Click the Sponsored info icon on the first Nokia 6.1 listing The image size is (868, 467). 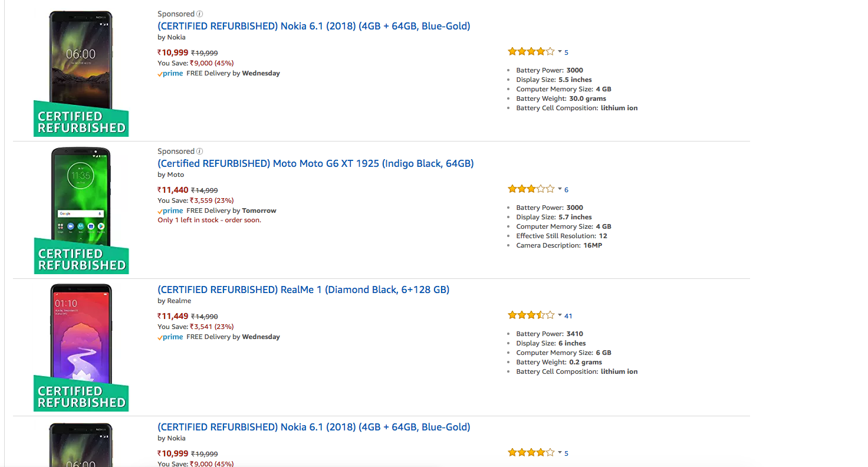coord(200,14)
